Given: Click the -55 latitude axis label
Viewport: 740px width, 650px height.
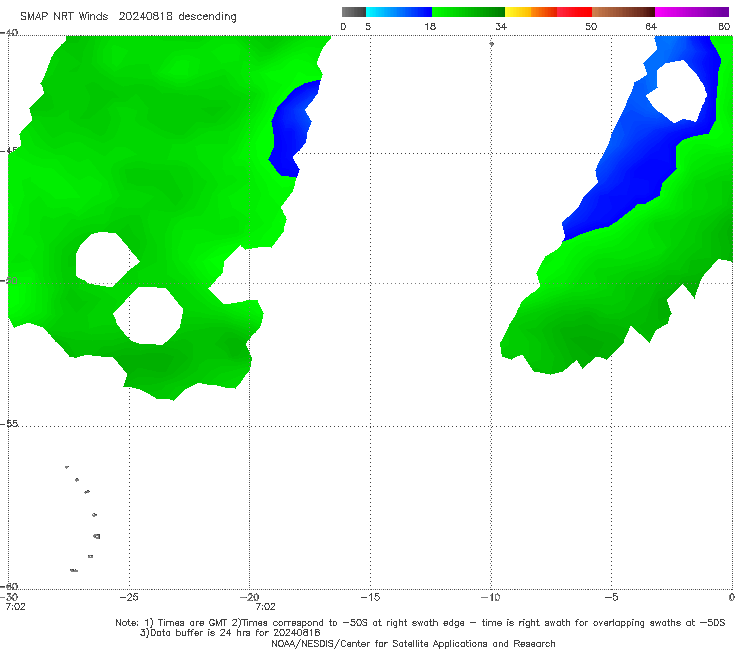Looking at the screenshot, I should tap(9, 423).
